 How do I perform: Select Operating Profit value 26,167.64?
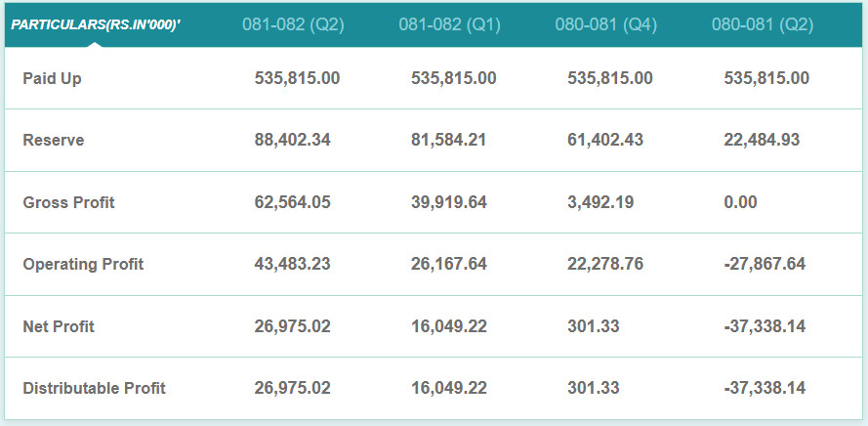448,264
